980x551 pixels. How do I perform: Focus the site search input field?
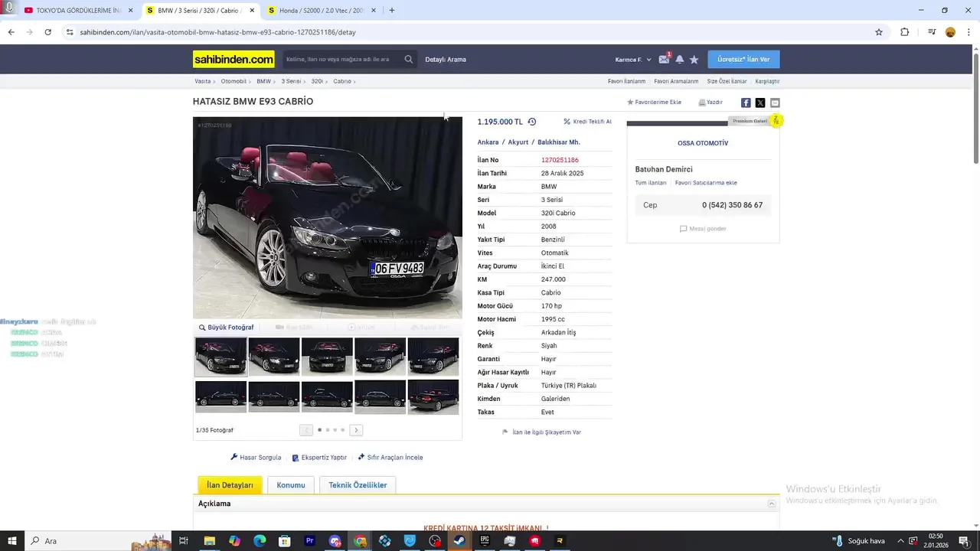click(341, 59)
